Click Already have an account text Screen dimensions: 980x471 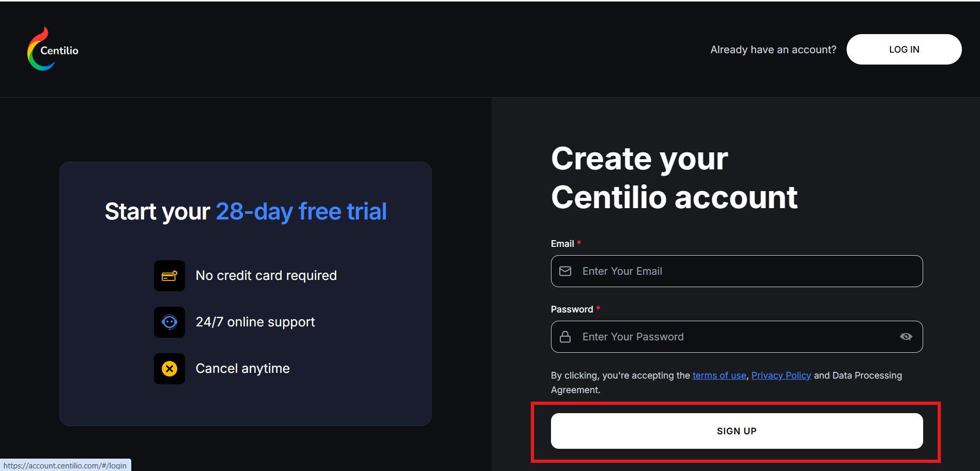[773, 49]
